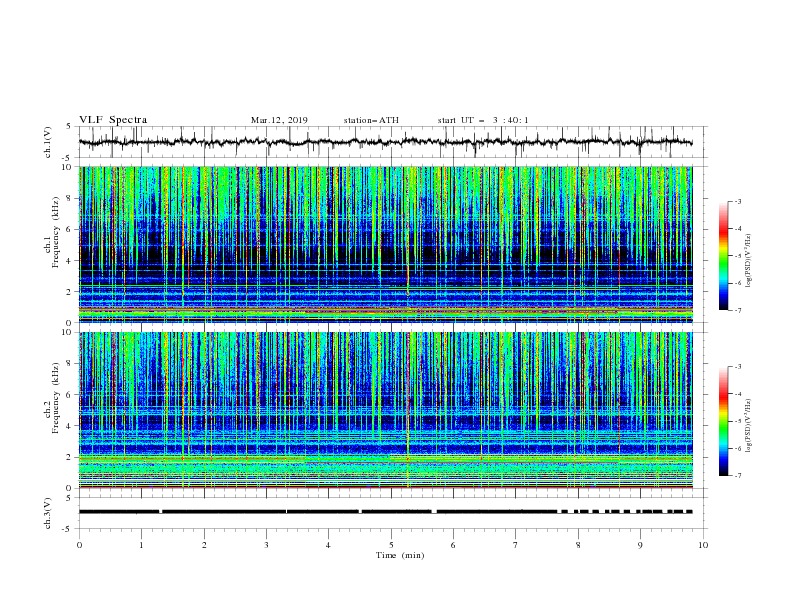The width and height of the screenshot is (792, 612).
Task: Click the "start UT = 3 :40: 1" text
Action: tap(483, 120)
